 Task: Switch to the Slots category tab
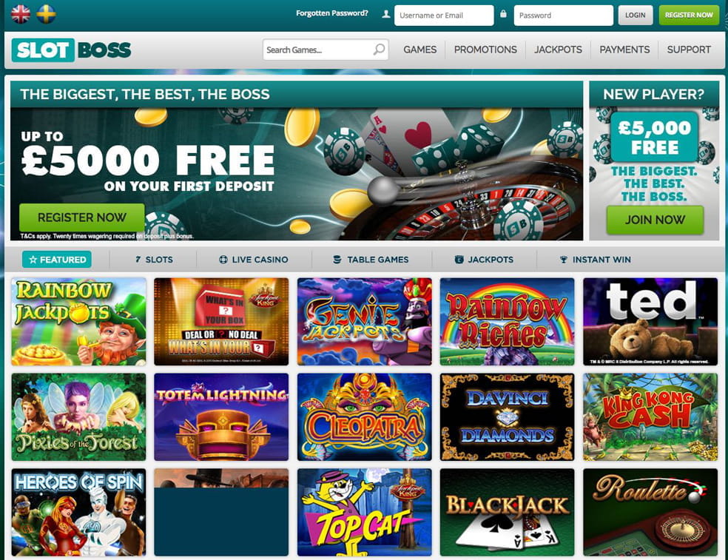tap(154, 260)
